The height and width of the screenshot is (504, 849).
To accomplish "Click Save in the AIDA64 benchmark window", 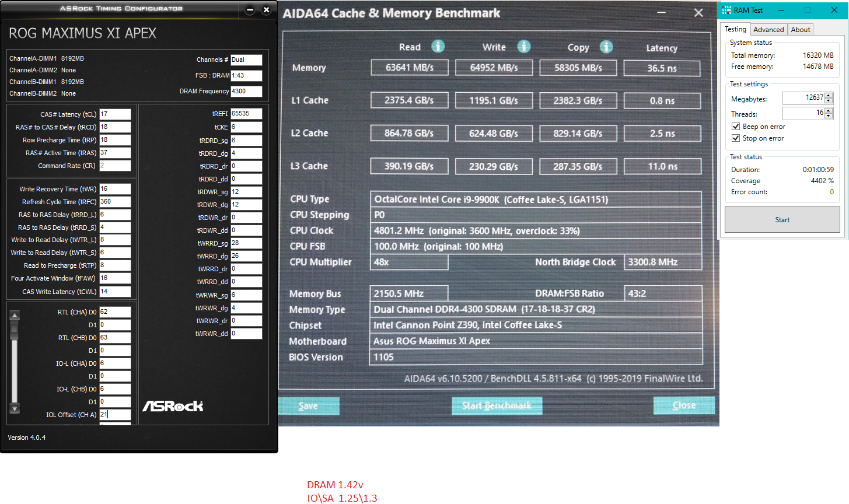I will pos(309,406).
